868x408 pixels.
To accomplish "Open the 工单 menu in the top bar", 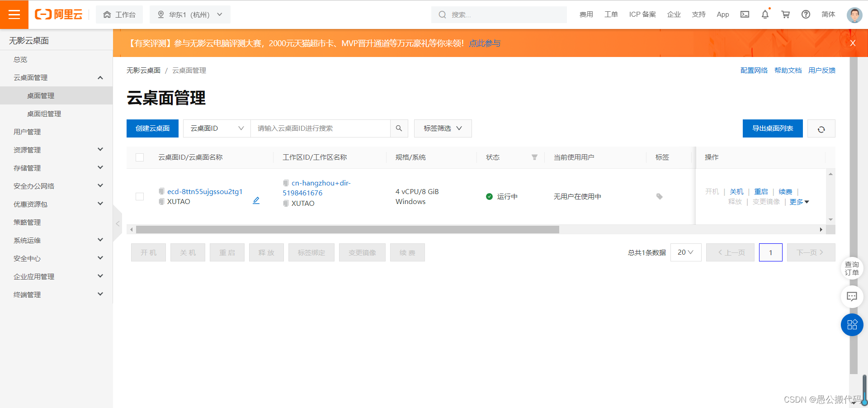I will coord(611,14).
